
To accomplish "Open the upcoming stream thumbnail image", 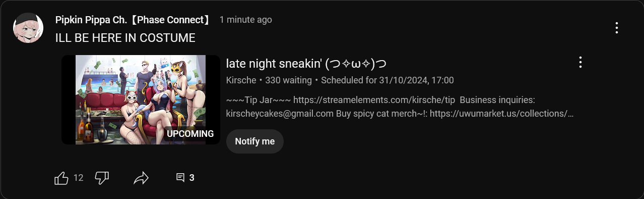I will tap(141, 99).
